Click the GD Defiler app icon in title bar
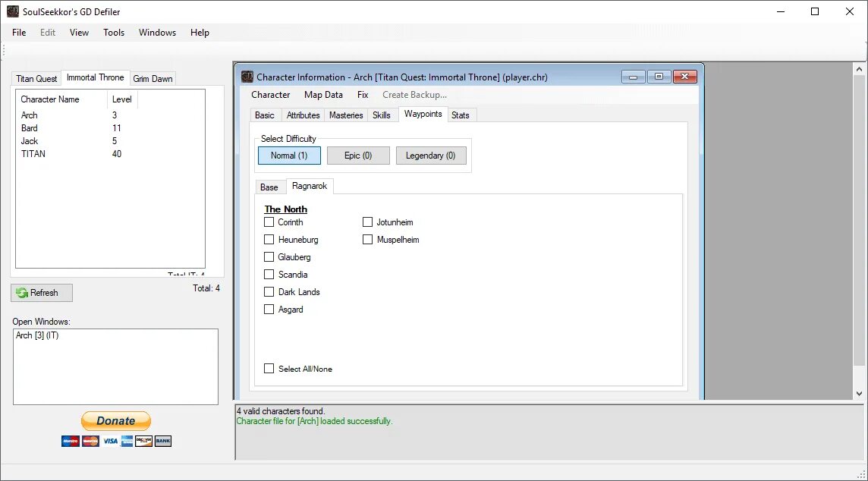Image resolution: width=868 pixels, height=481 pixels. (x=12, y=11)
